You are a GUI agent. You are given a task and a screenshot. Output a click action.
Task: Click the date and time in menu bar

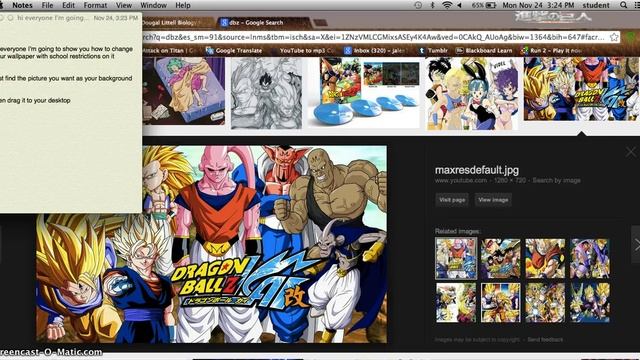point(538,5)
